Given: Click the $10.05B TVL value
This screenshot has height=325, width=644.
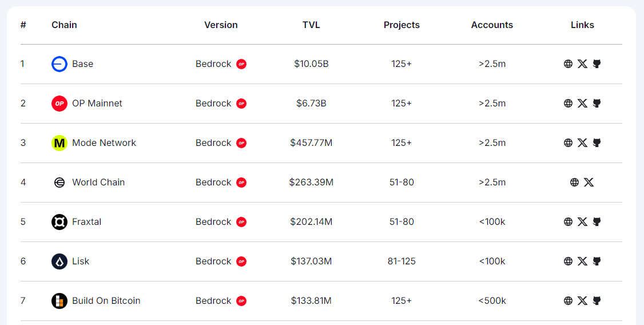Looking at the screenshot, I should [x=311, y=64].
